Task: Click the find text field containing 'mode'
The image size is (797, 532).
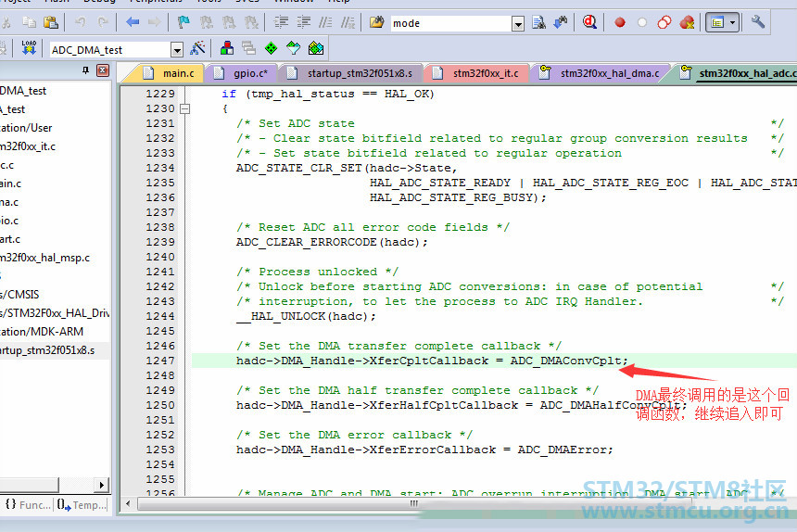Action: [450, 23]
